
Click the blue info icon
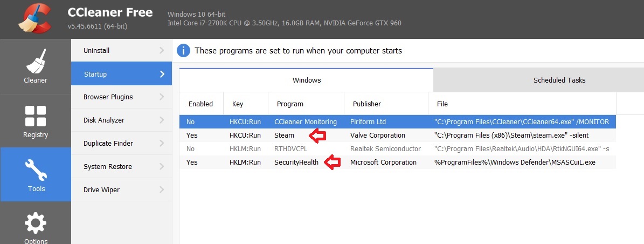(183, 51)
